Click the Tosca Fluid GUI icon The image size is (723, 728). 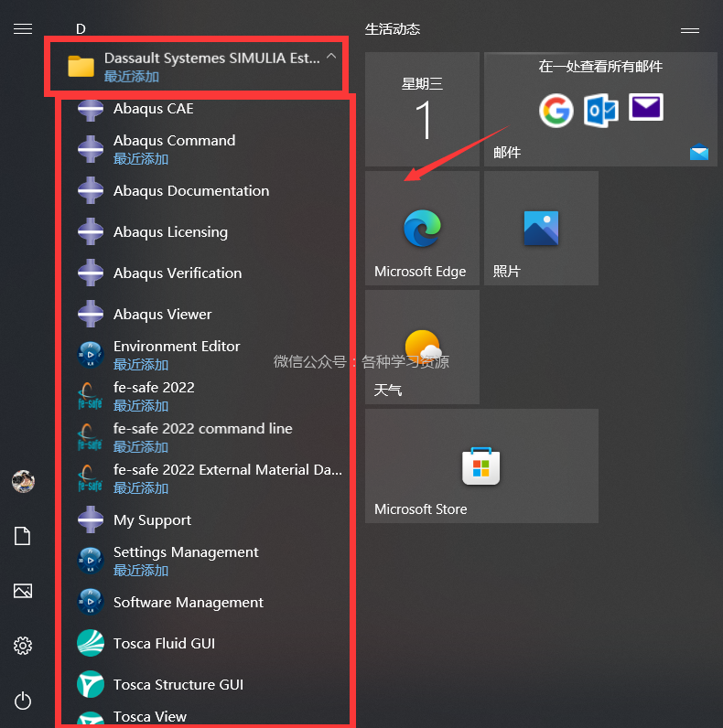point(91,643)
